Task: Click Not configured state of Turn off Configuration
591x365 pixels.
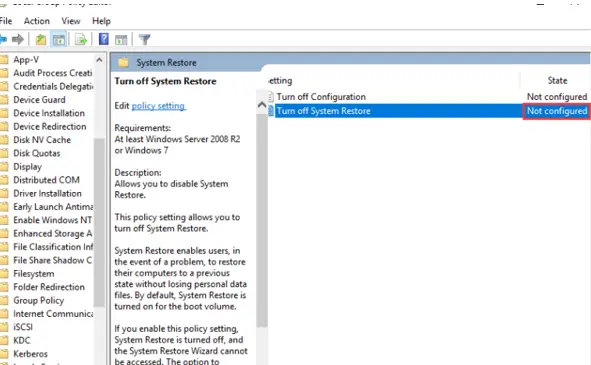Action: tap(557, 97)
